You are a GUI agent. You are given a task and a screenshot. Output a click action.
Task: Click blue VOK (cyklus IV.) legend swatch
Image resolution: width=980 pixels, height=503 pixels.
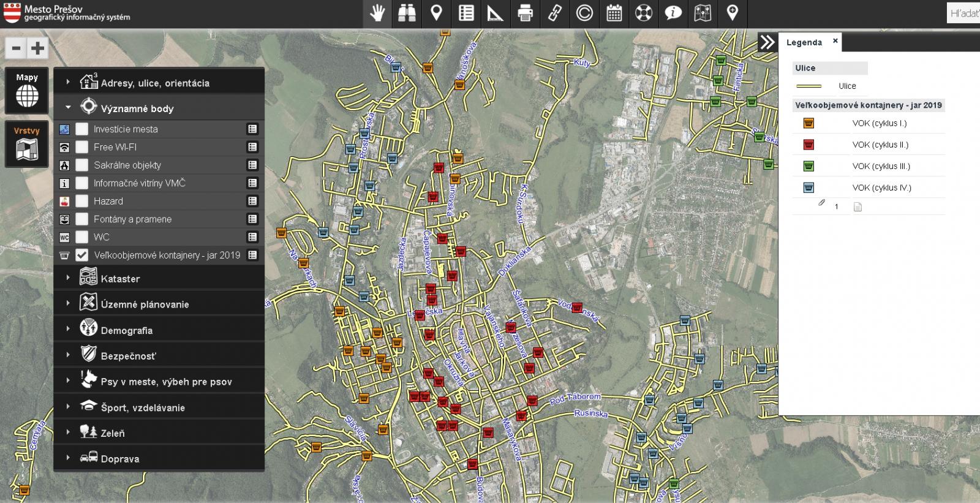(809, 187)
